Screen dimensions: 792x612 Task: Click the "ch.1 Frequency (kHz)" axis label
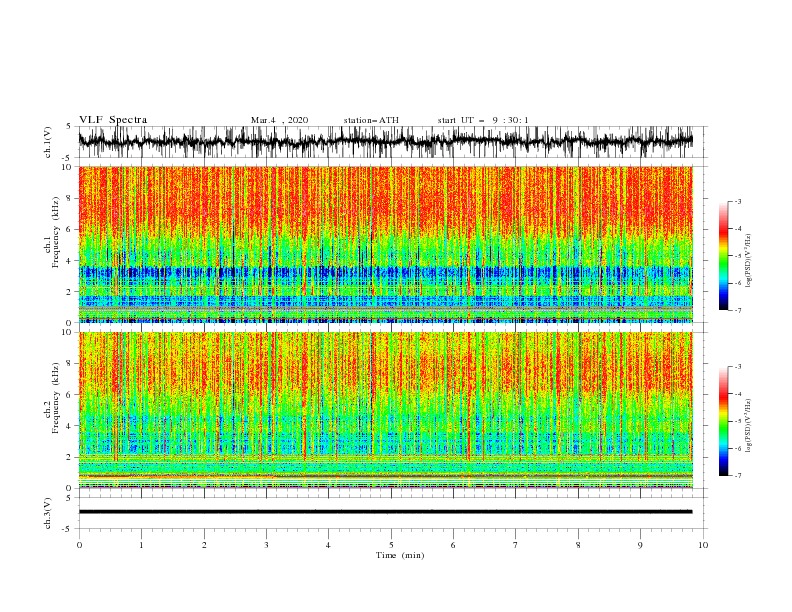pos(52,233)
